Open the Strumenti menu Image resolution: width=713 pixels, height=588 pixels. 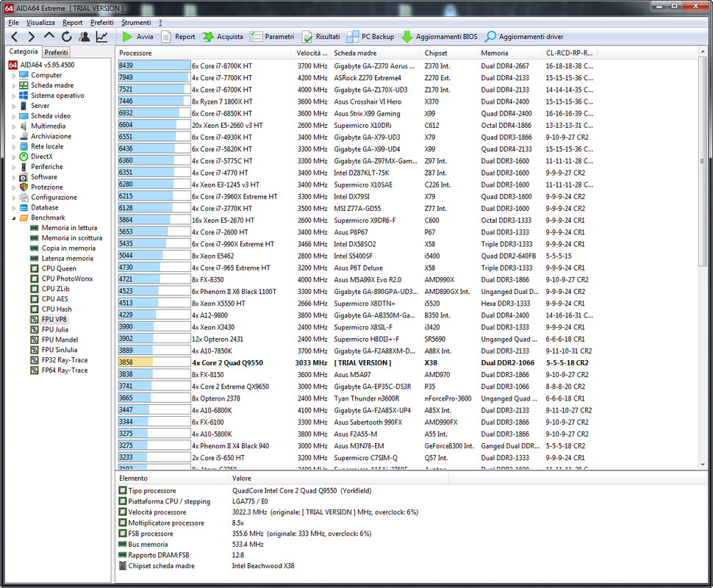(136, 22)
